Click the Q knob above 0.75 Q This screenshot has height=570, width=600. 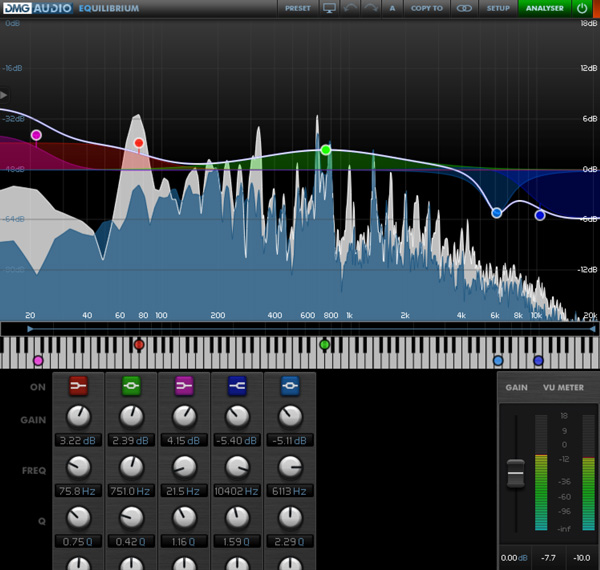click(x=78, y=518)
